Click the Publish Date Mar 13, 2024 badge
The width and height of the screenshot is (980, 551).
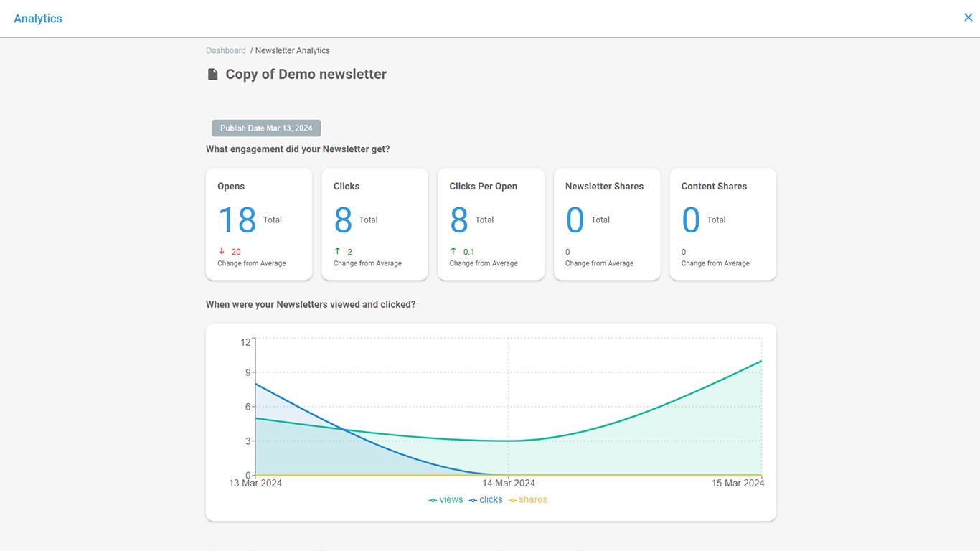point(266,128)
